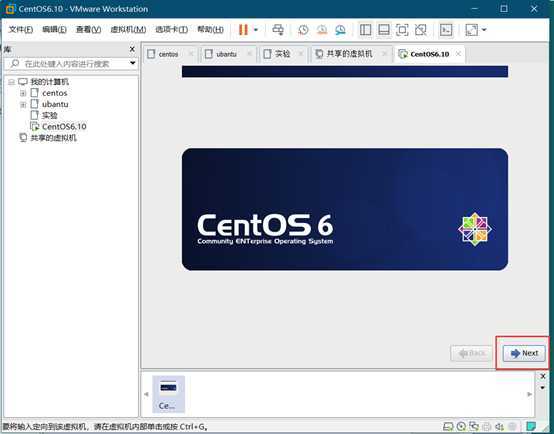554x434 pixels.
Task: Open the 文件(F) menu
Action: [21, 29]
